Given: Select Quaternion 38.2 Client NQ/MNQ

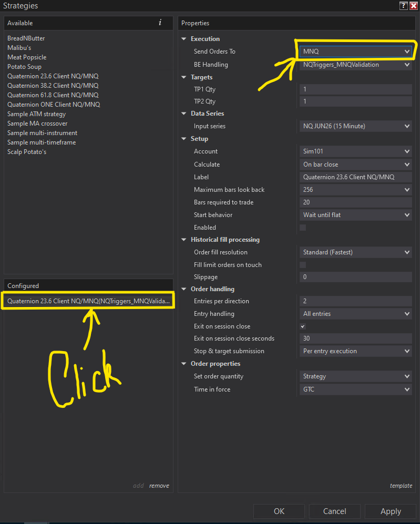Looking at the screenshot, I should (x=53, y=86).
